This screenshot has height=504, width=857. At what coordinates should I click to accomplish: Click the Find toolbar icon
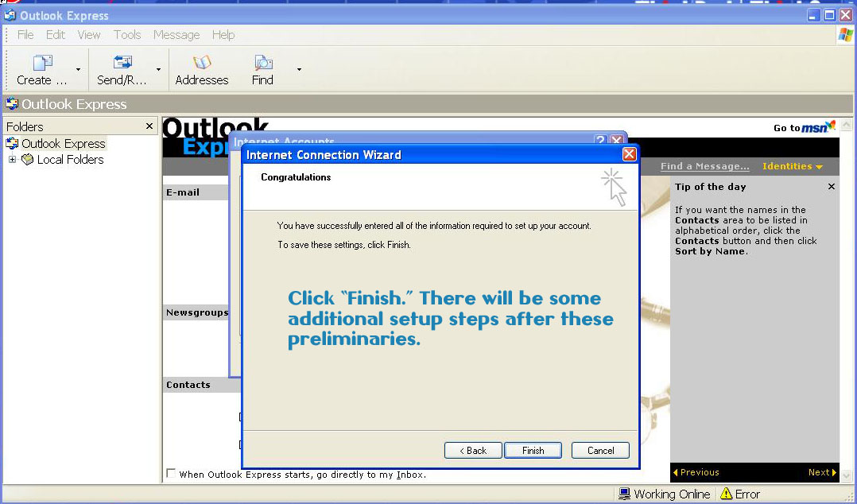[x=262, y=63]
